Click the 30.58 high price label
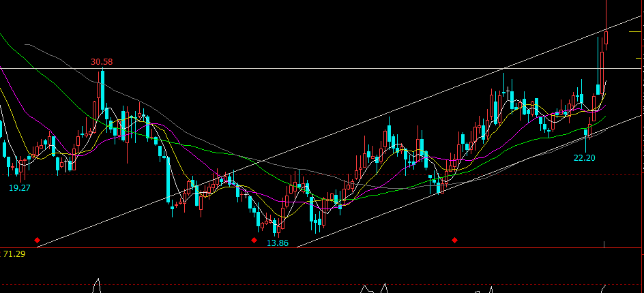Image resolution: width=644 pixels, height=293 pixels. point(102,62)
